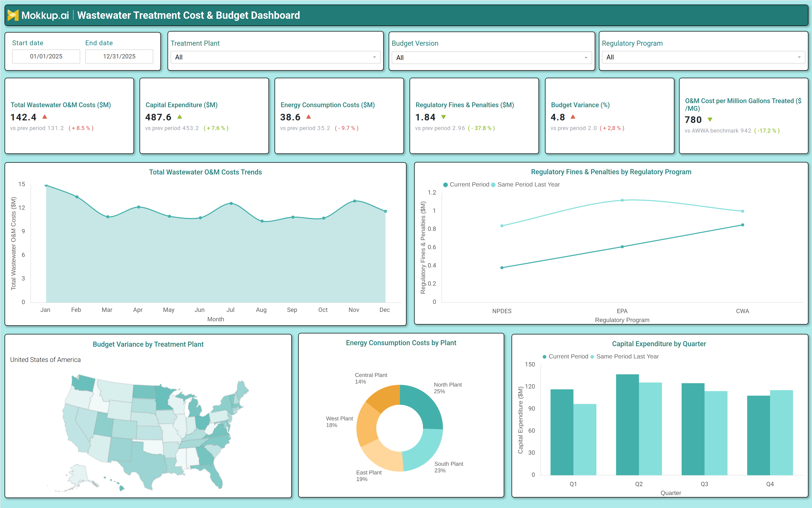Toggle Current Period legend in fines chart
This screenshot has width=812, height=508.
tap(466, 184)
